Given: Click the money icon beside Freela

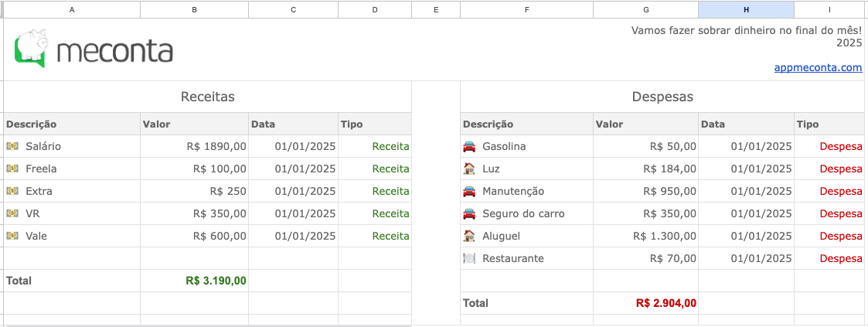Looking at the screenshot, I should [x=12, y=169].
